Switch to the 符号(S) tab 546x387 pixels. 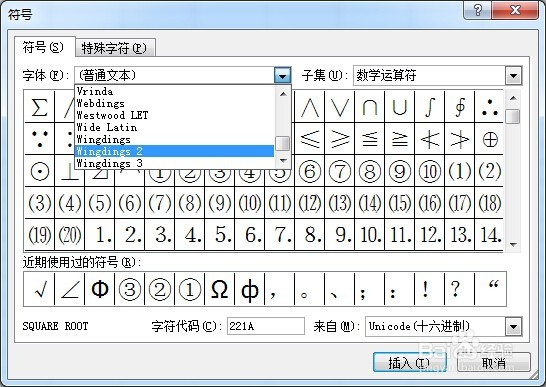[44, 47]
